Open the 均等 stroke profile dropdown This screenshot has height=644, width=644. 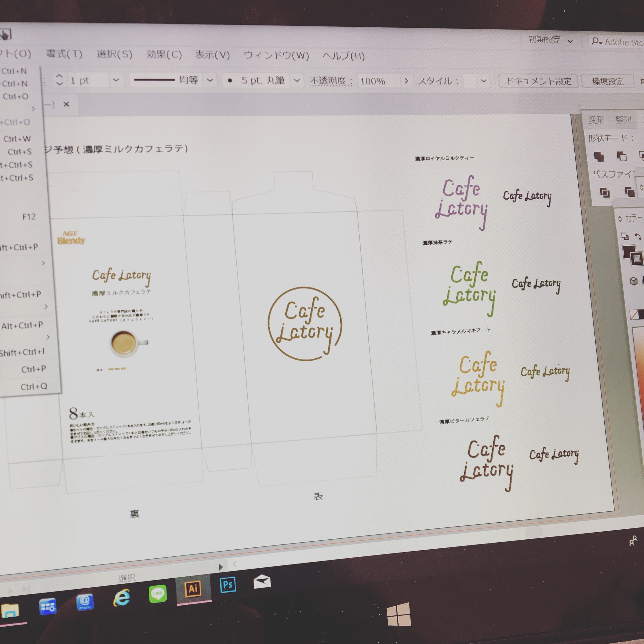[210, 80]
